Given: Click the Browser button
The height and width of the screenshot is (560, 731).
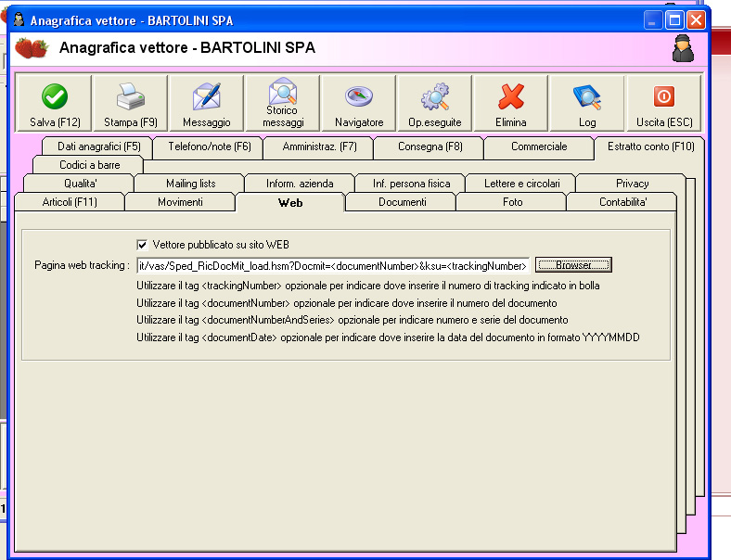Looking at the screenshot, I should (573, 264).
